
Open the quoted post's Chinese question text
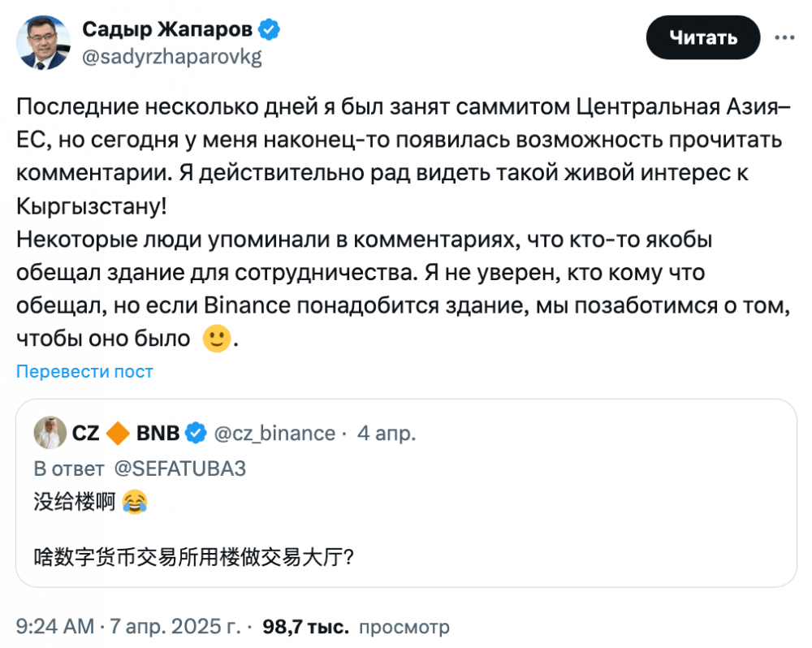tap(192, 557)
